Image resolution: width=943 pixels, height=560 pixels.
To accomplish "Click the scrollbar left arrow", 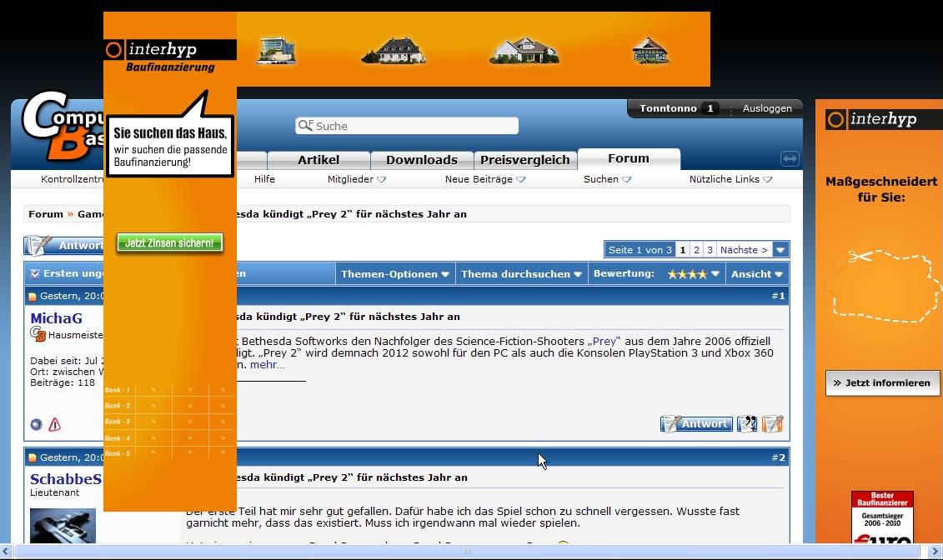I will pyautogui.click(x=6, y=551).
